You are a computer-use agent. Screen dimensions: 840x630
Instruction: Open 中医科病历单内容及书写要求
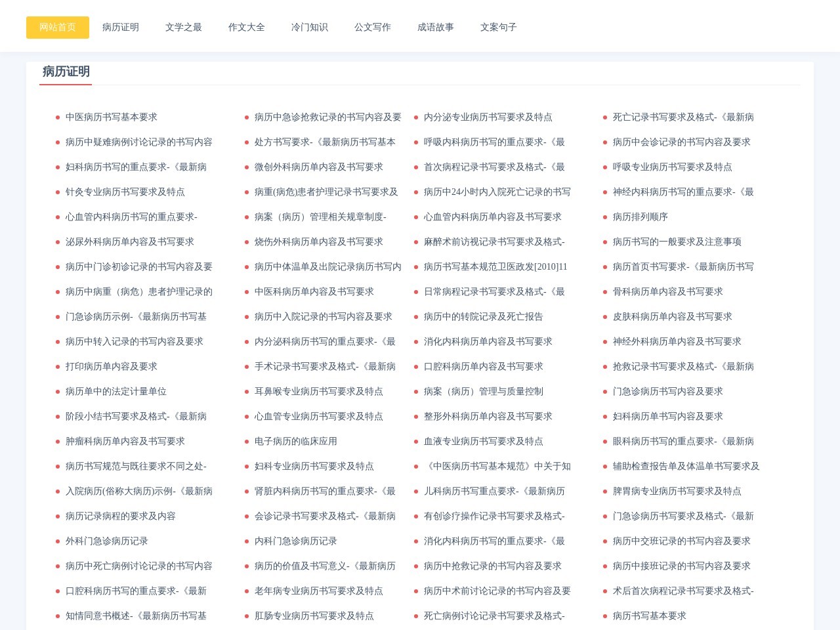click(314, 292)
